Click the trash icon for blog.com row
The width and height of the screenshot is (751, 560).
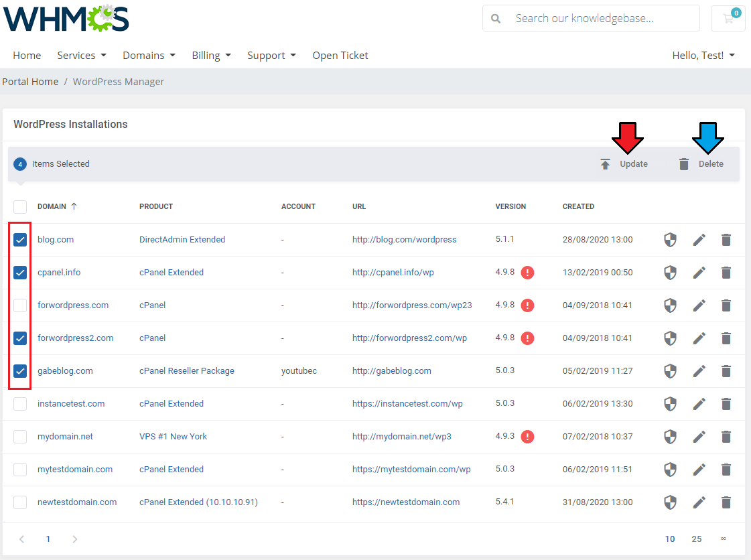(x=726, y=240)
